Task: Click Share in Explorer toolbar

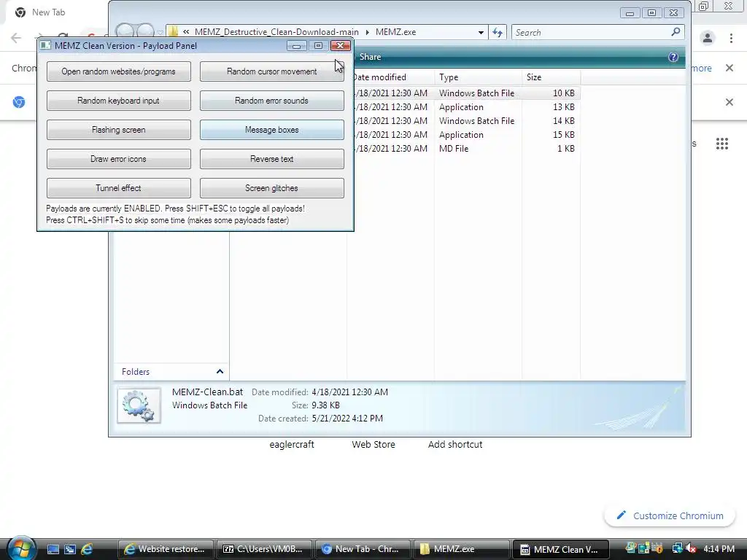Action: pos(370,57)
